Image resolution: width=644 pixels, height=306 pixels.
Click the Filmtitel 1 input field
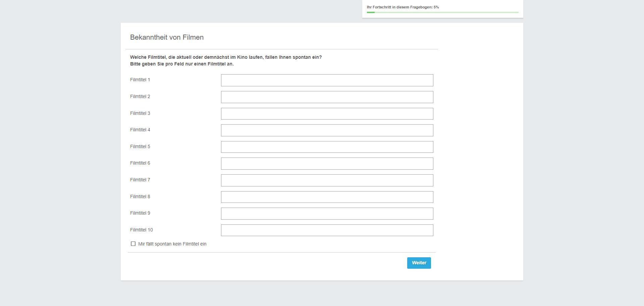[327, 80]
